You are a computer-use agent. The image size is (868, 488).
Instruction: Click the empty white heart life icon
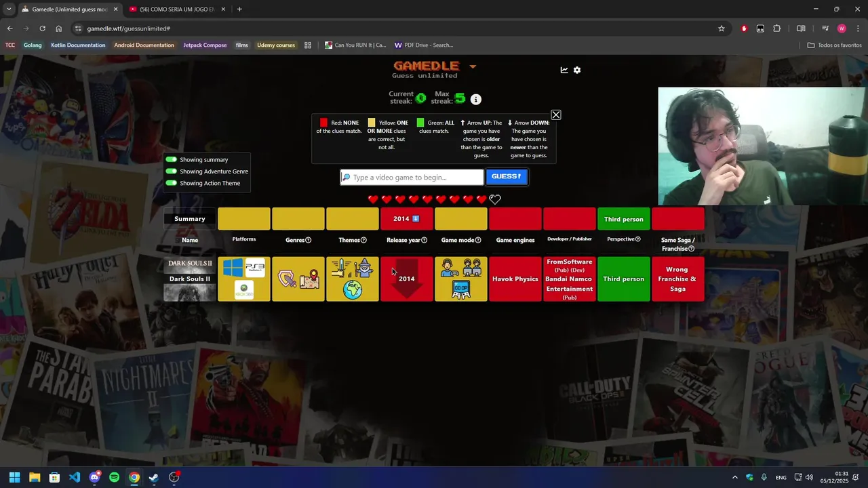(x=495, y=199)
